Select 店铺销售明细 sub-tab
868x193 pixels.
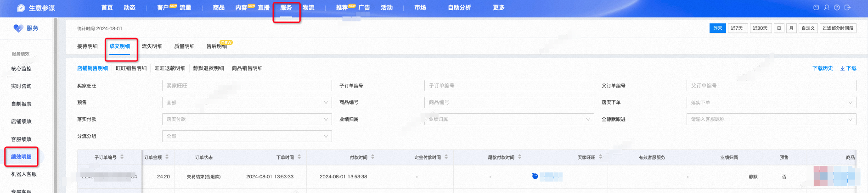pos(93,68)
